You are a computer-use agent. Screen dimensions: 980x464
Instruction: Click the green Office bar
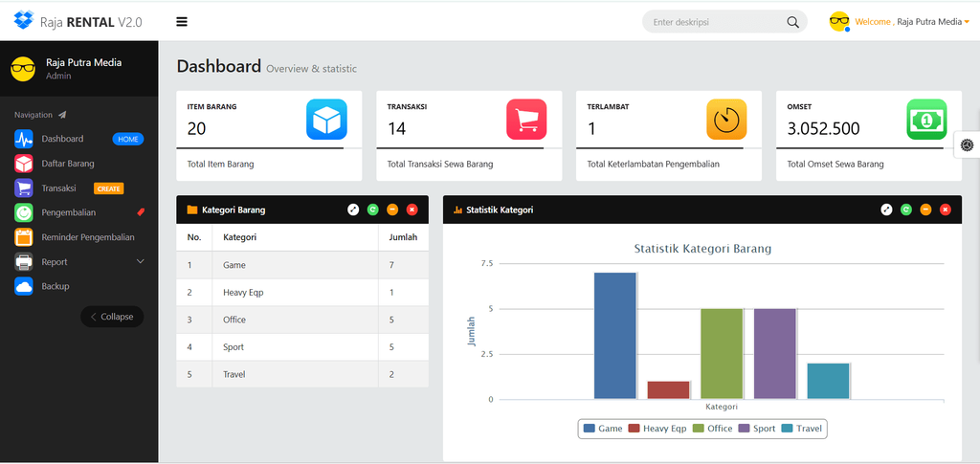(x=722, y=354)
